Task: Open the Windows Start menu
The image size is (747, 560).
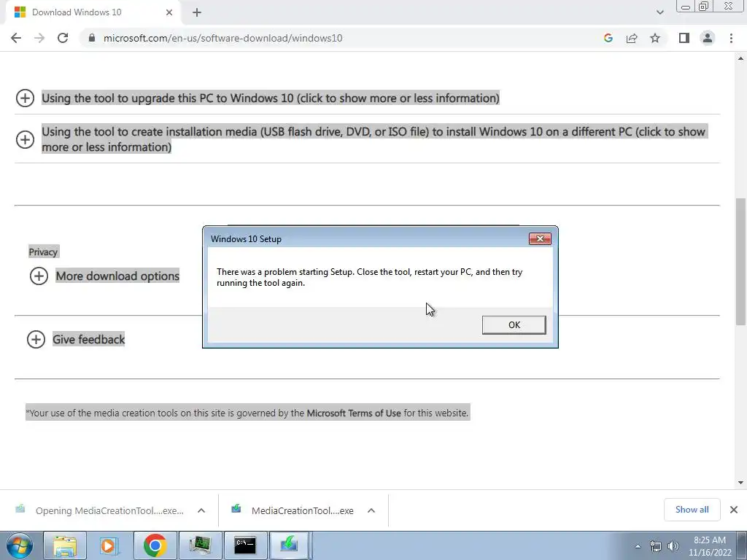Action: coord(20,545)
